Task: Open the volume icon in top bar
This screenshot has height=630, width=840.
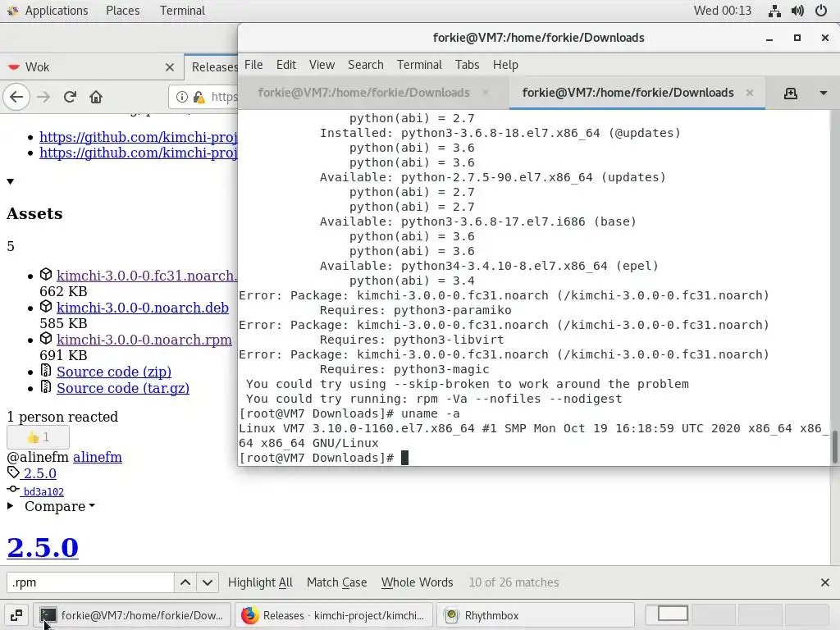Action: 797,11
